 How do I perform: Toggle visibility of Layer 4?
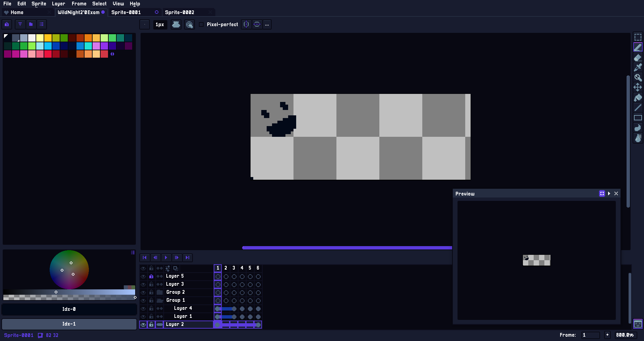[143, 308]
